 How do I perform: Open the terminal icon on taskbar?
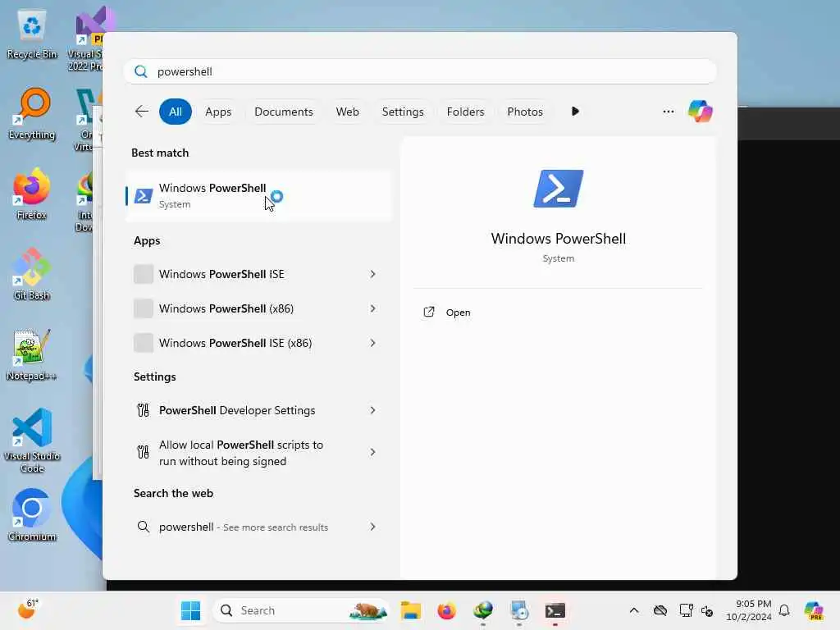[x=555, y=610]
